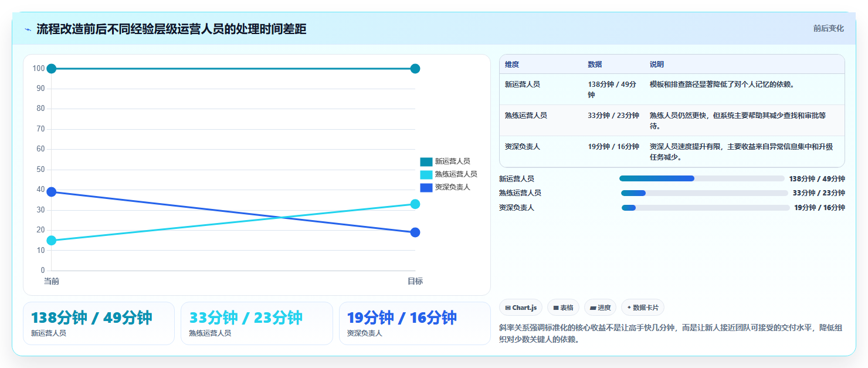The height and width of the screenshot is (368, 868).
Task: Click the 前后变化 label in the header
Action: tap(828, 28)
